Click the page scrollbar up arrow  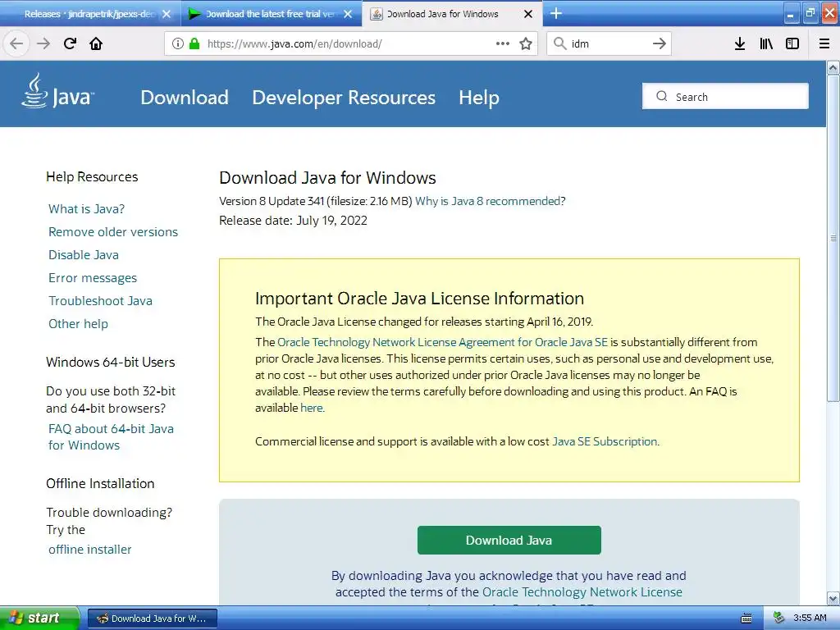833,67
